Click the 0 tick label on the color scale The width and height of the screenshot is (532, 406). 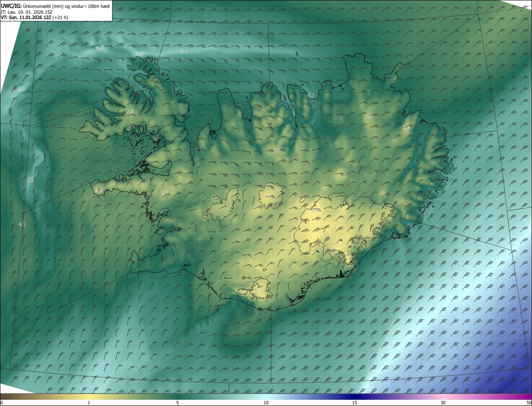(x=2, y=403)
